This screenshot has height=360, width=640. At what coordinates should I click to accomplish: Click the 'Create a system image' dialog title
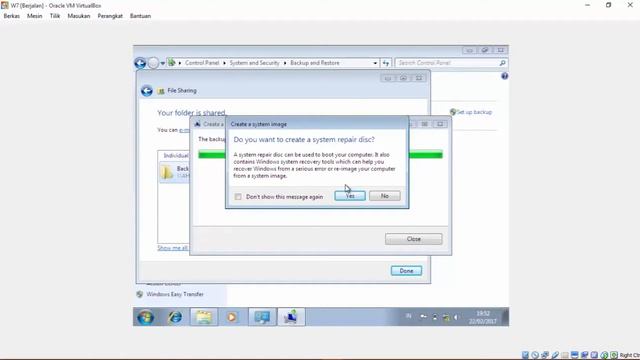259,124
